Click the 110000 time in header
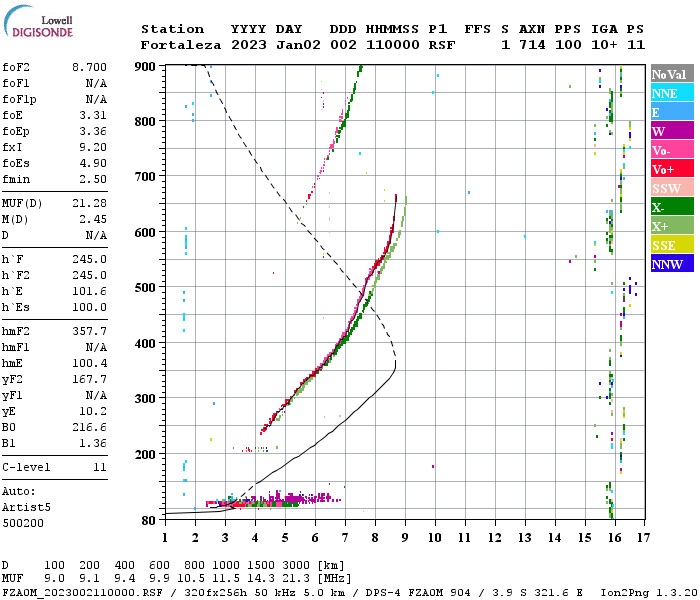Viewport: 700px width, 600px height. (393, 45)
